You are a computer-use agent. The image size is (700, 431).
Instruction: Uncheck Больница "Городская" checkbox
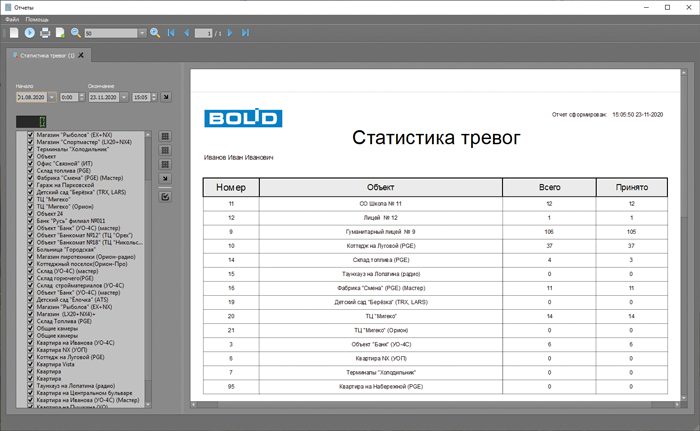point(30,248)
